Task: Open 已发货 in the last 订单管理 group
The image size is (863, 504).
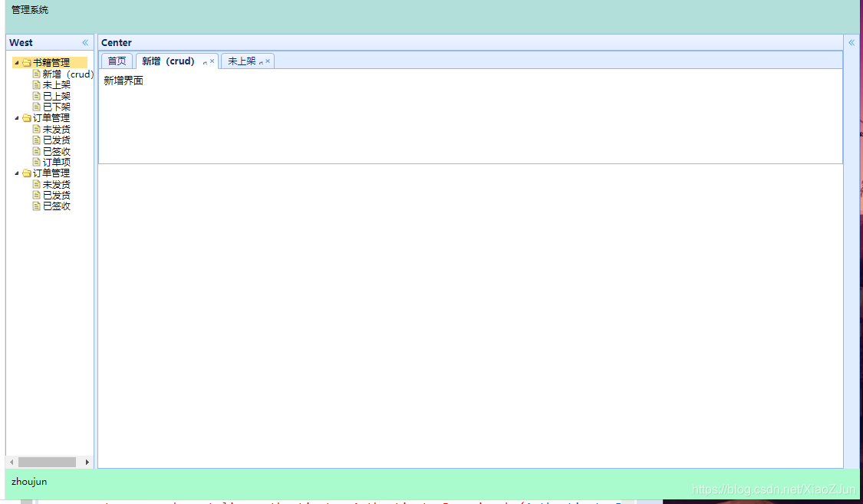Action: 57,195
